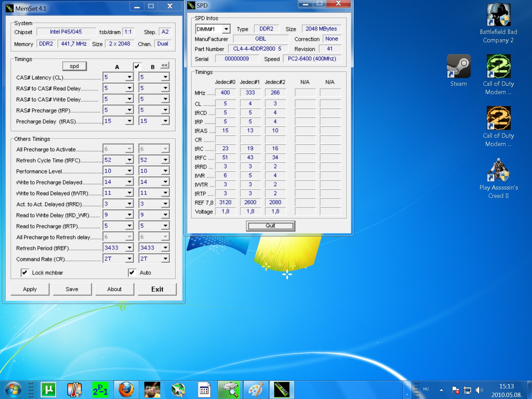The width and height of the screenshot is (532, 399).
Task: Select the Battlefield Bad Company 2 desktop icon
Action: [498, 23]
